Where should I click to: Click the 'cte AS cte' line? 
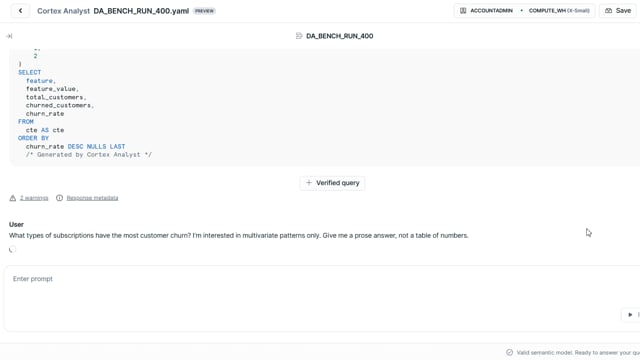(45, 130)
